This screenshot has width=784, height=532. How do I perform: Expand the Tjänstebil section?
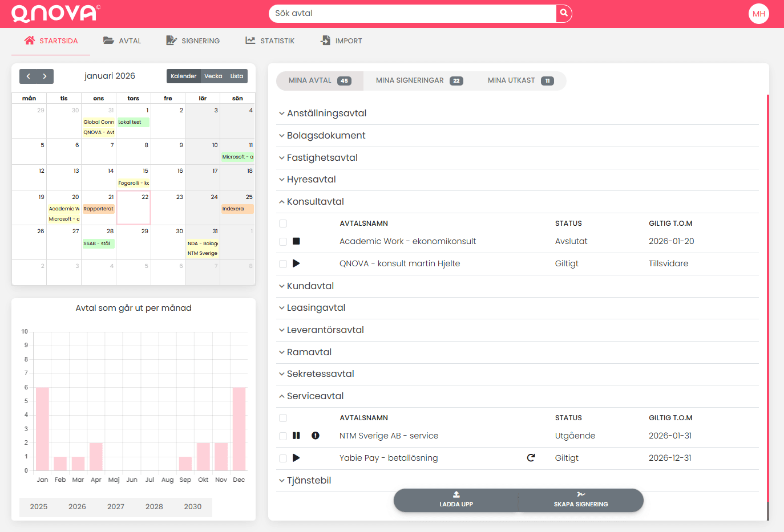tap(518, 481)
